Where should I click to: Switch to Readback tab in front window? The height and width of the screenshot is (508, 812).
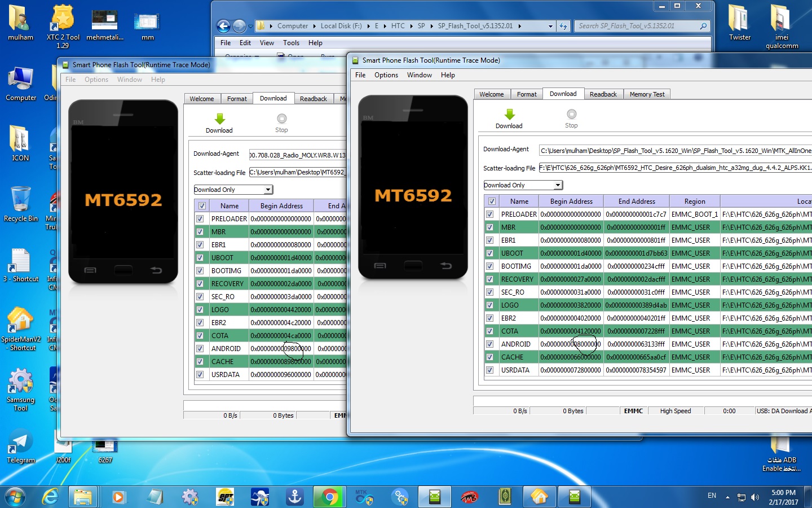click(x=603, y=94)
